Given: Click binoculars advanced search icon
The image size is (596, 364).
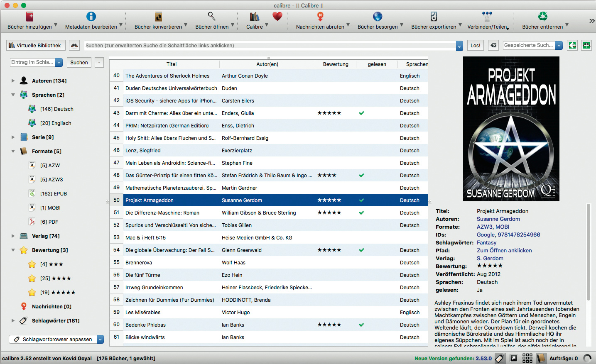Looking at the screenshot, I should tap(74, 46).
